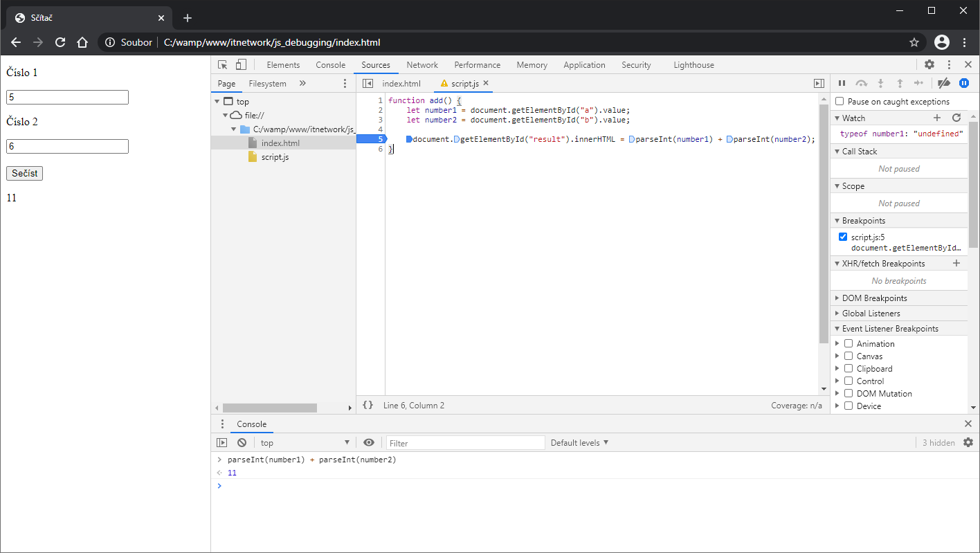Deactivate breakpoints using the toolbar icon

(x=944, y=83)
